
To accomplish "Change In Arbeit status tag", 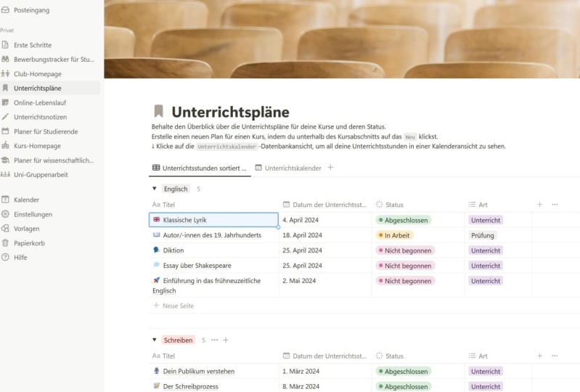I will (x=394, y=235).
